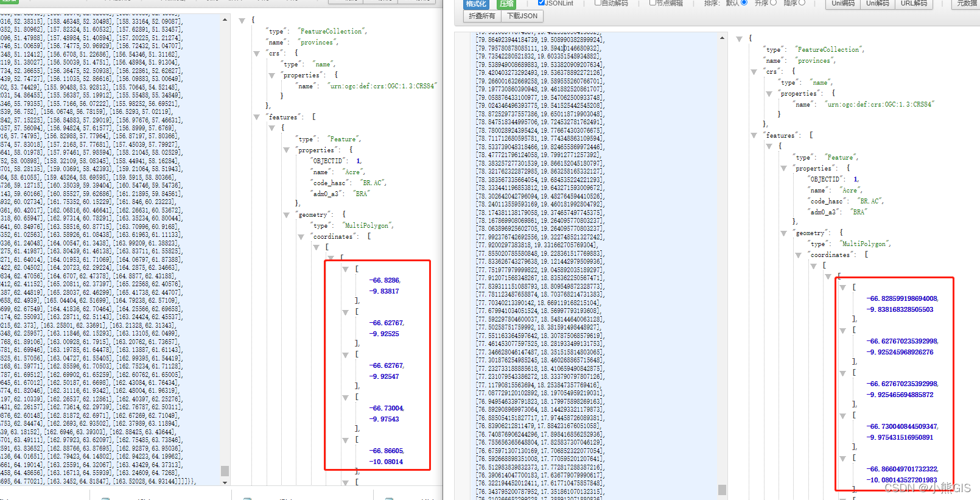The width and height of the screenshot is (980, 500).
Task: Collapse the -66.730040844509347 pair in right tree
Action: pyautogui.click(x=842, y=415)
